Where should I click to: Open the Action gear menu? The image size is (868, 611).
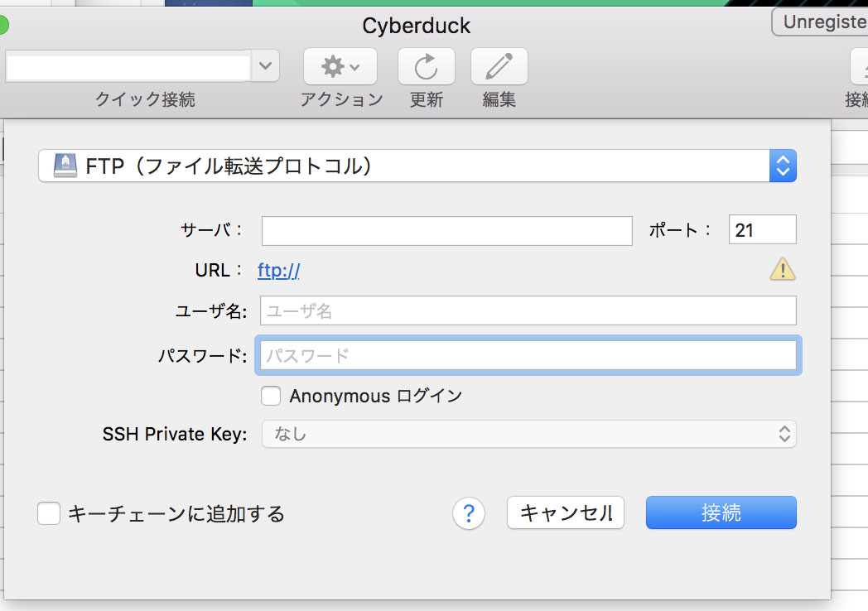[340, 66]
